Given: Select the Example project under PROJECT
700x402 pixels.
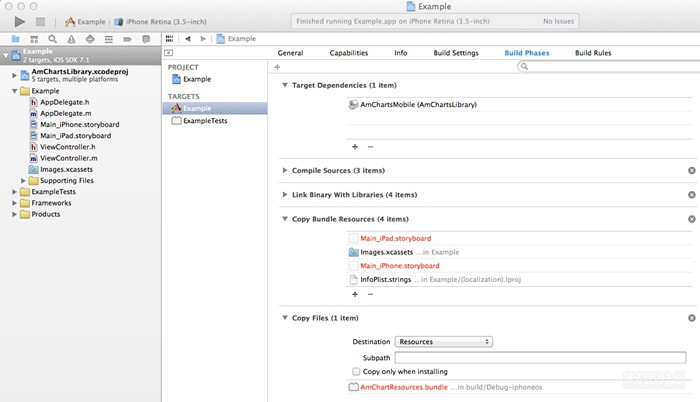Looking at the screenshot, I should tap(197, 79).
